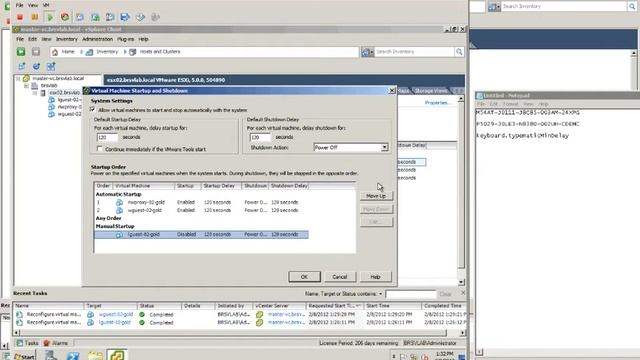
Task: Click the Storage Views tab behind the dialog
Action: click(x=431, y=91)
